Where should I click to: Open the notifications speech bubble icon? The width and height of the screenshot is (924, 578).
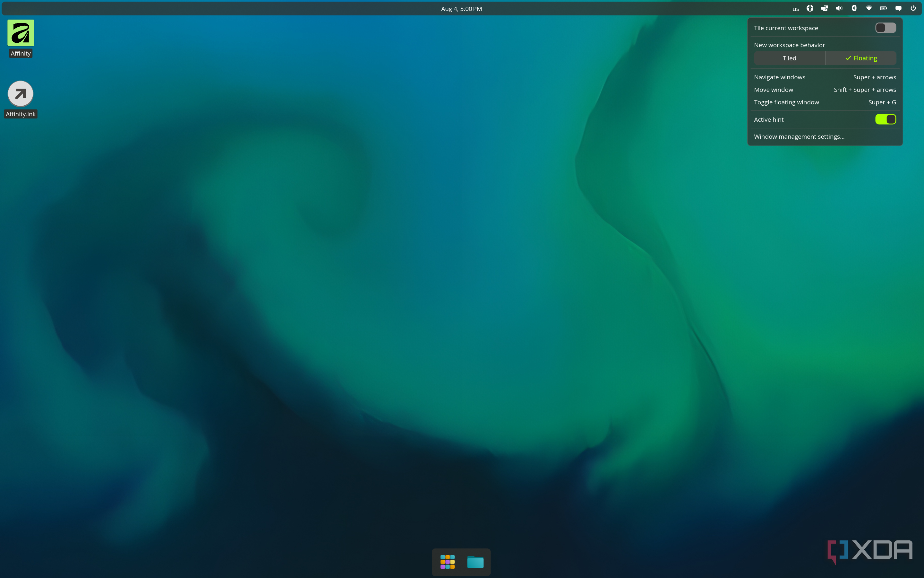[x=898, y=8]
